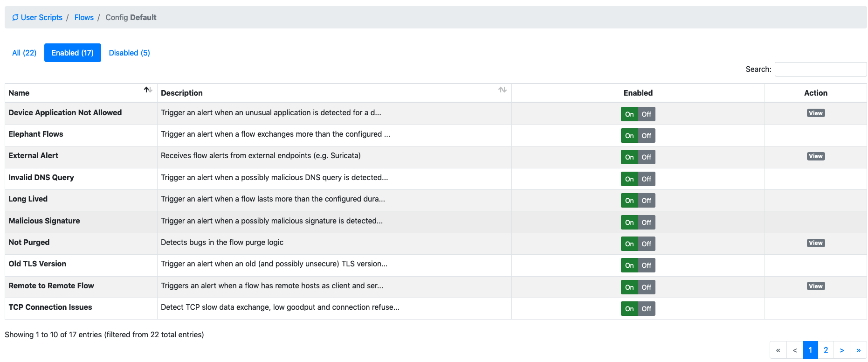Open the Disabled (5) tab
The image size is (868, 362).
(x=130, y=53)
